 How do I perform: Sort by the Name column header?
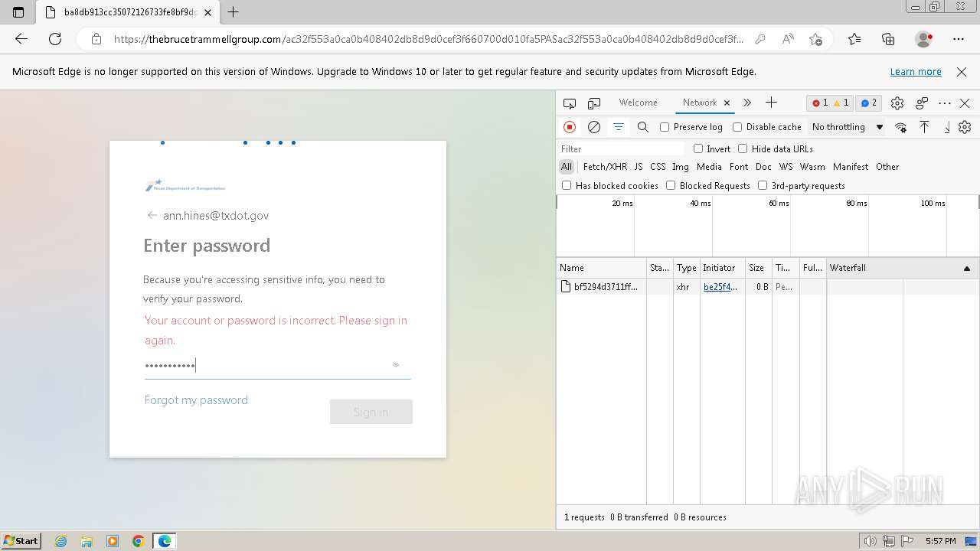pos(602,268)
